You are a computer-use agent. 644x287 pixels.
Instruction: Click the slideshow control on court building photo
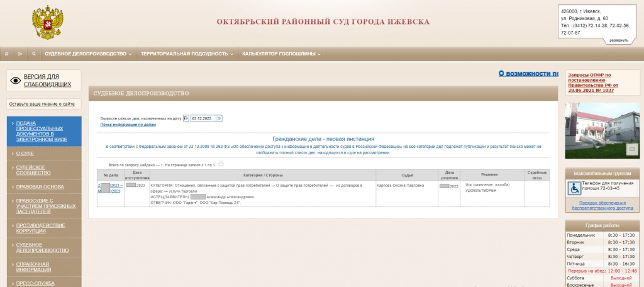click(632, 149)
